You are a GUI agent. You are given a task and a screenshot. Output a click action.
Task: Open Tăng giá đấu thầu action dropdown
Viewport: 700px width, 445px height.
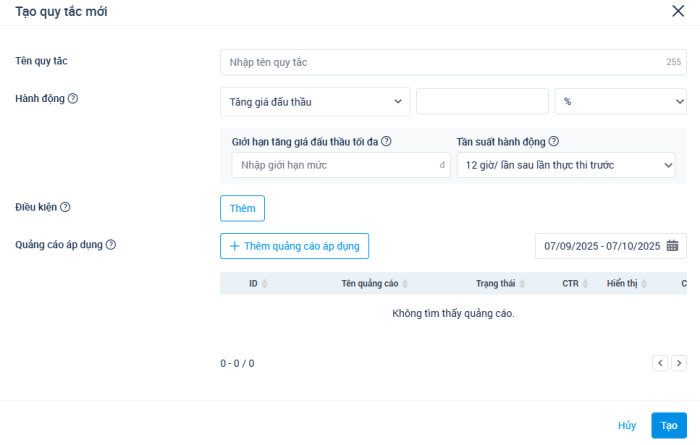315,101
